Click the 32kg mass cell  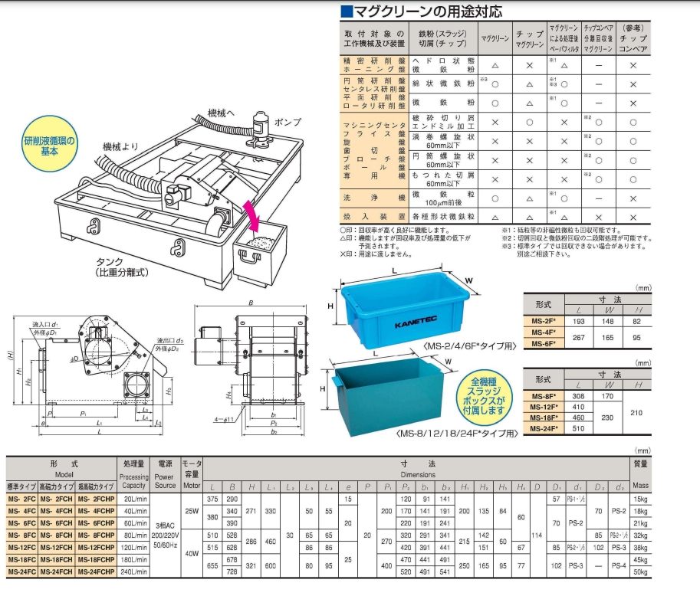tap(641, 535)
